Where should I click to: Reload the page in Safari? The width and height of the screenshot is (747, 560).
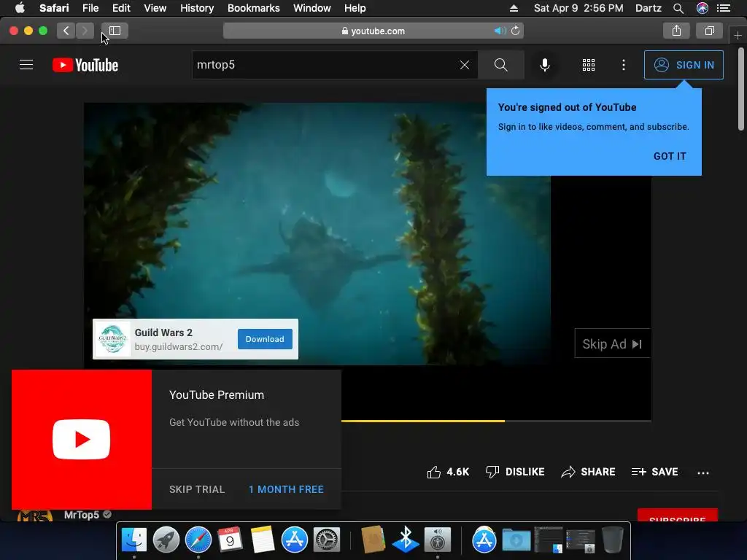coord(516,31)
